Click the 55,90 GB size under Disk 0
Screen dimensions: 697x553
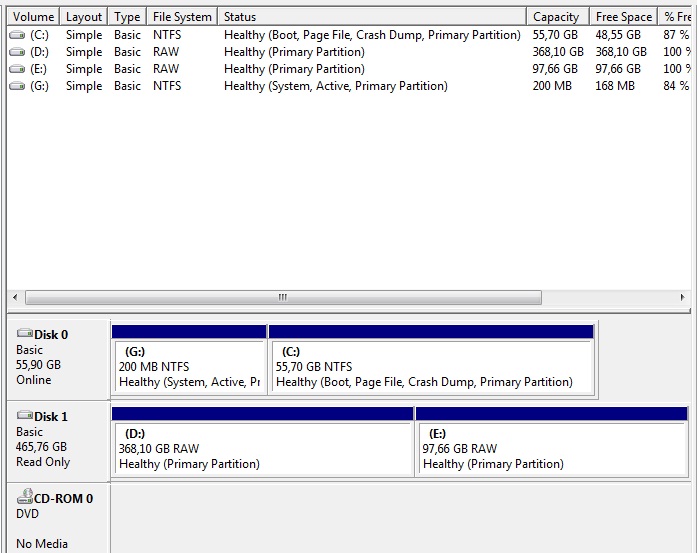point(38,365)
